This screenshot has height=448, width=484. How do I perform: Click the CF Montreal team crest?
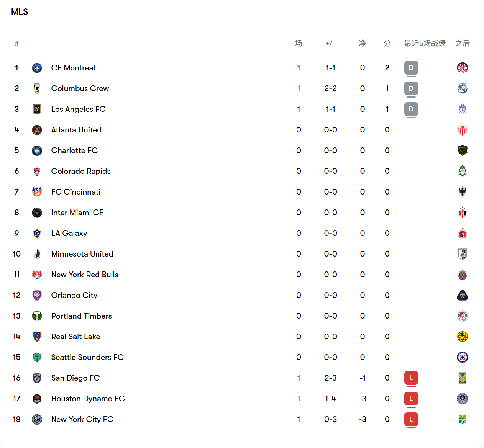[37, 68]
